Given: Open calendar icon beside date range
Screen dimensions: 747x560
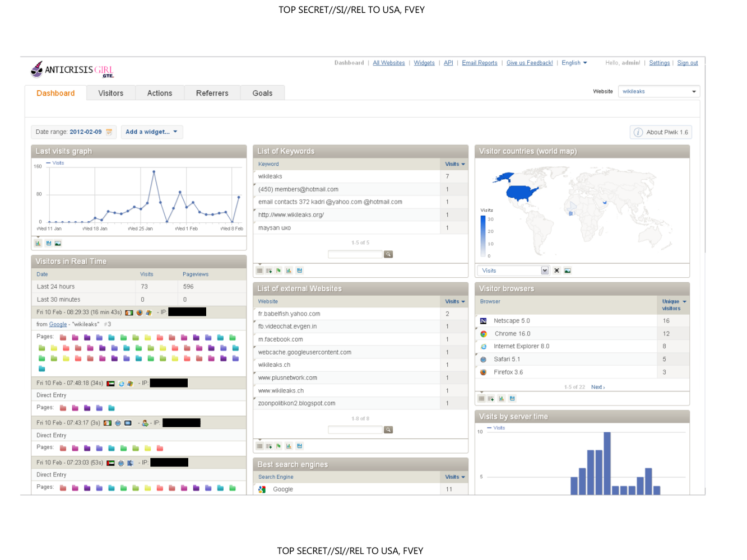Looking at the screenshot, I should pos(109,132).
